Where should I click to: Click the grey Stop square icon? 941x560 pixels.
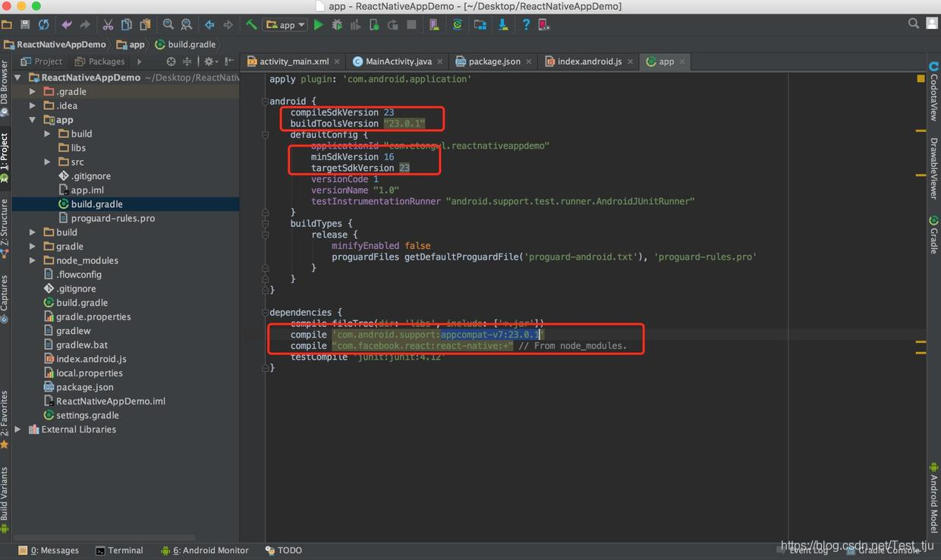411,25
